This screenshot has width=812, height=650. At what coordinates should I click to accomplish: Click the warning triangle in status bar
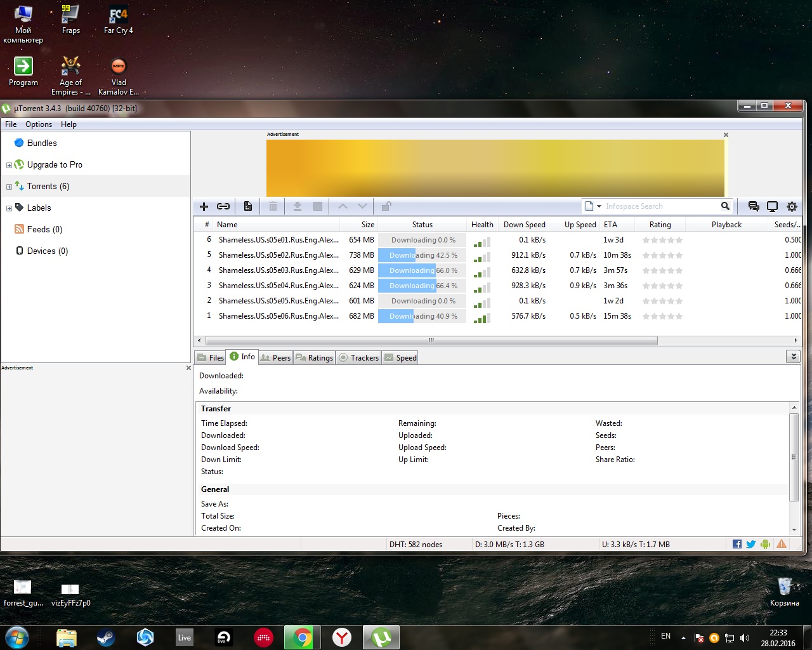pos(782,544)
